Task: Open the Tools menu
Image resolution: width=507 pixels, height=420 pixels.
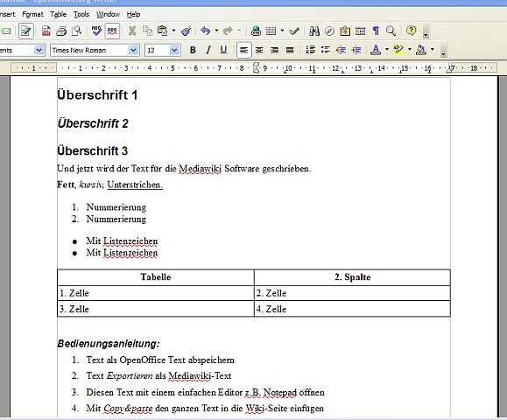Action: (81, 14)
